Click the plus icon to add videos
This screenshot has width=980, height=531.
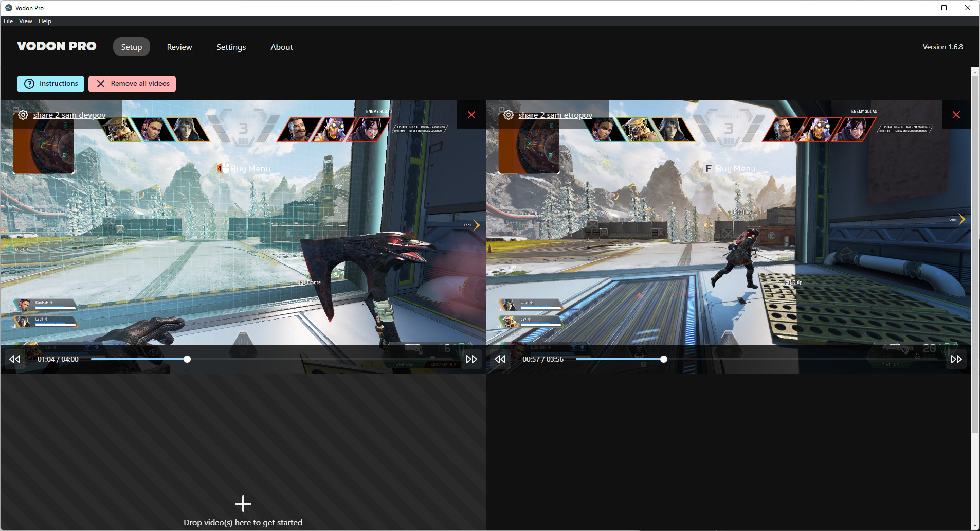click(243, 504)
